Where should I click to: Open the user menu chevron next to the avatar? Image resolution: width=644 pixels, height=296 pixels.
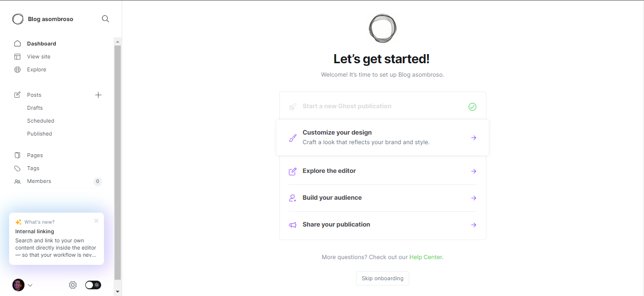click(x=30, y=285)
